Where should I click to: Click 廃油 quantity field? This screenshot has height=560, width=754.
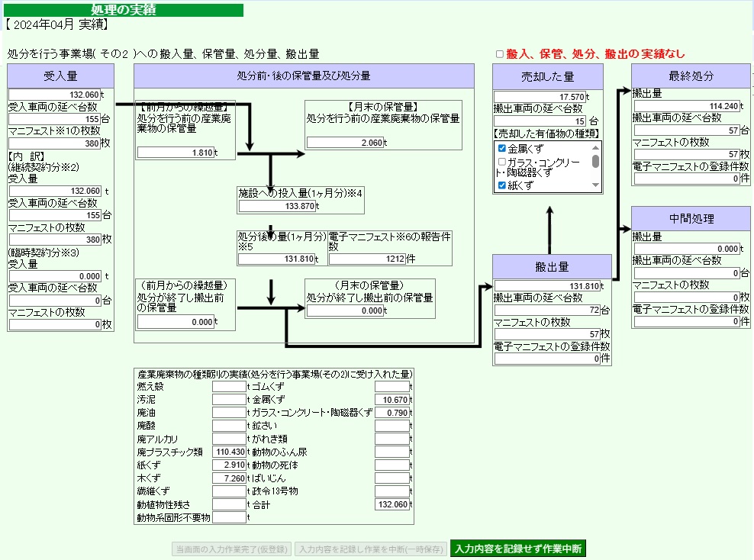click(x=230, y=413)
